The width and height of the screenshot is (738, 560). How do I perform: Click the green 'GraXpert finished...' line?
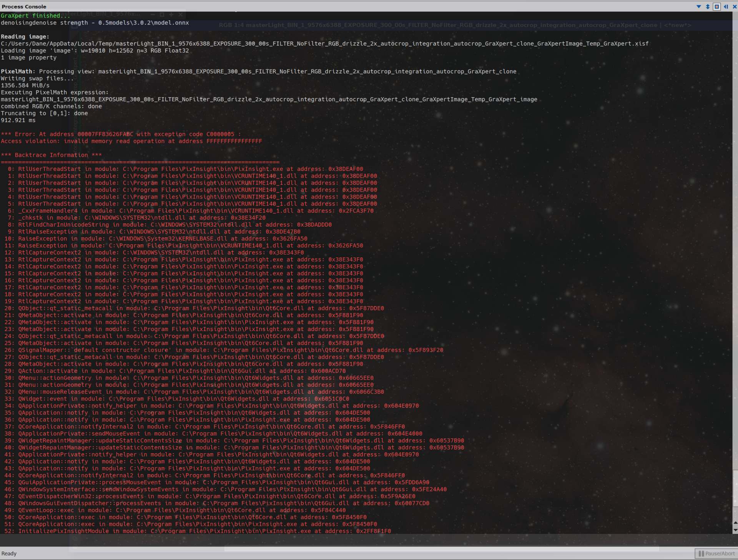pyautogui.click(x=35, y=16)
